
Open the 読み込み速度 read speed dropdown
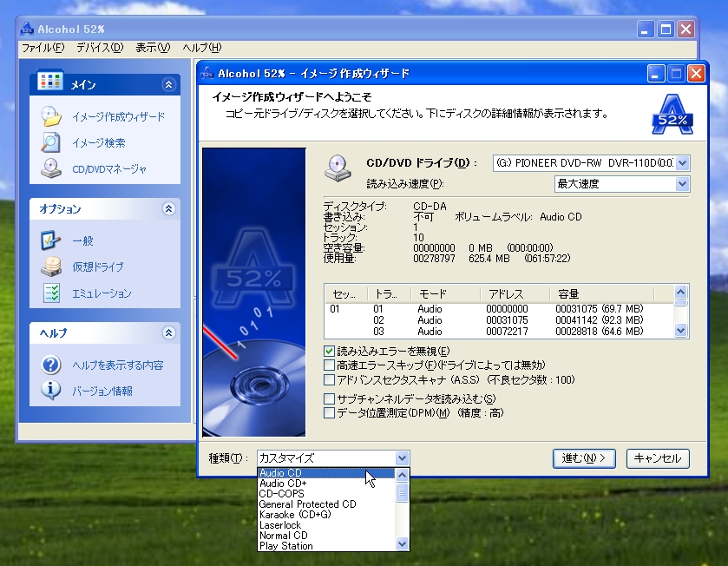click(682, 184)
